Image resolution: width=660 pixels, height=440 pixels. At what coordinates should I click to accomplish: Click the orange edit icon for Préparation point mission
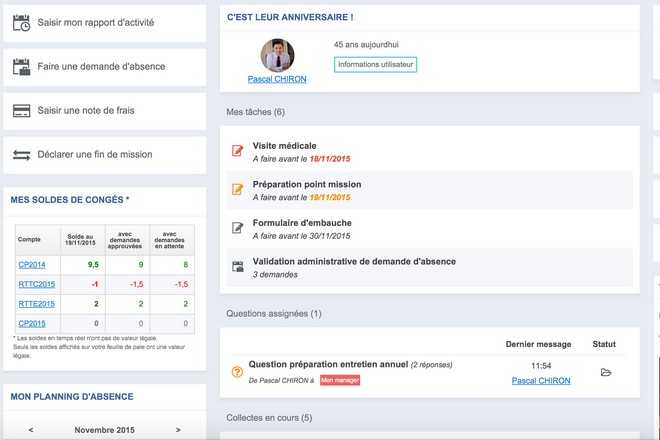tap(238, 189)
